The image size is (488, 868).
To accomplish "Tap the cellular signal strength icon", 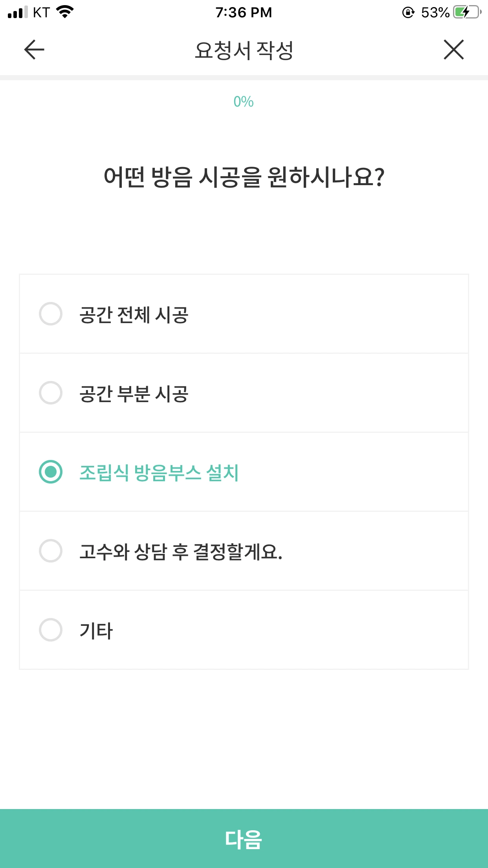I will [x=18, y=13].
